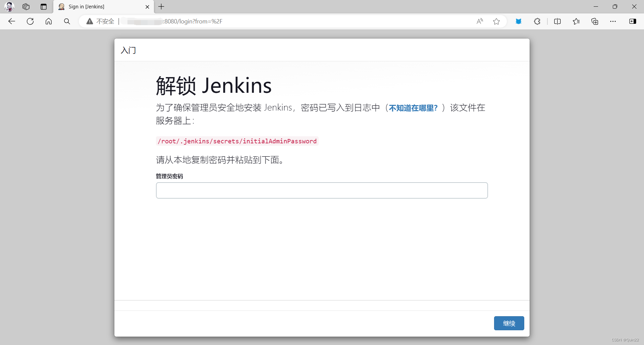
Task: Open the tab actions menu icon
Action: point(44,6)
